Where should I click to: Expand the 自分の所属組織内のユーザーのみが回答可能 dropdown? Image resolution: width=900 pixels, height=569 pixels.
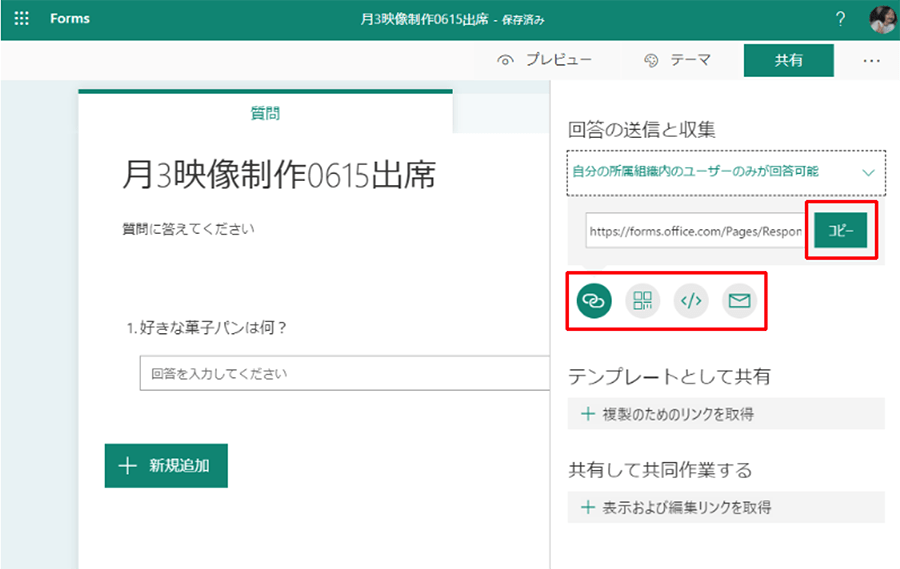[726, 172]
